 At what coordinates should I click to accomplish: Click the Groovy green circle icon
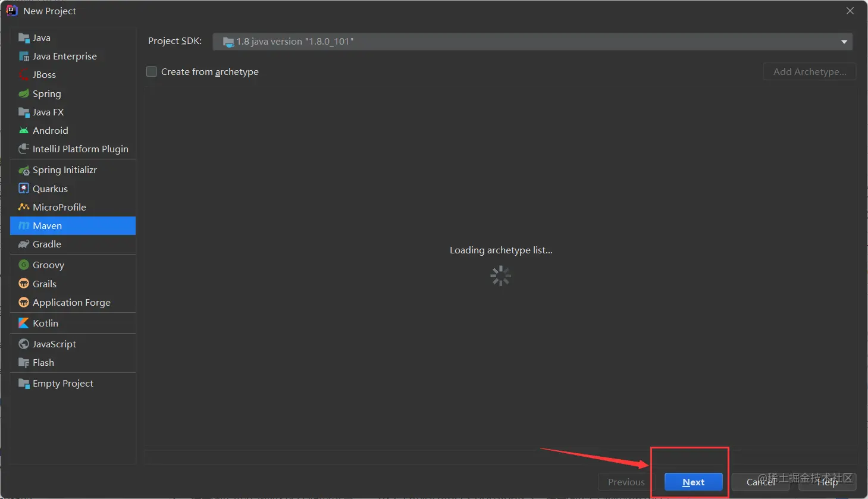tap(24, 265)
